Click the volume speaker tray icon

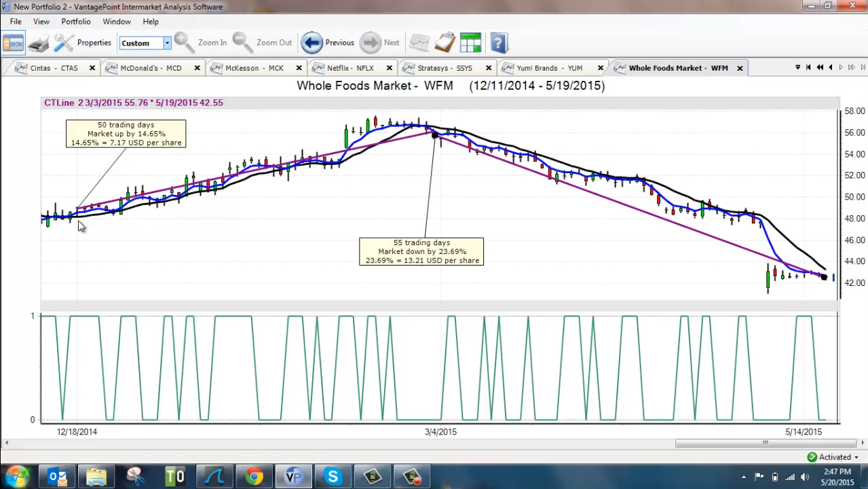click(x=804, y=477)
